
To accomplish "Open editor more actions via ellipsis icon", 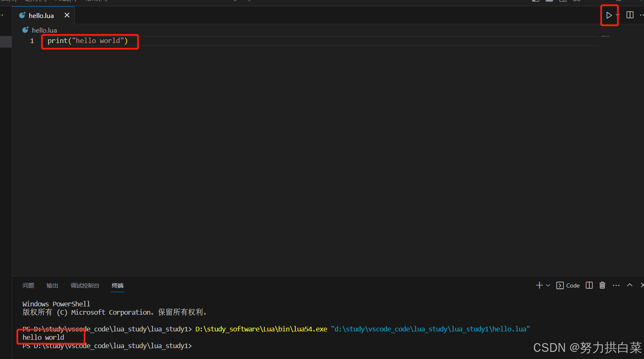I will [642, 15].
